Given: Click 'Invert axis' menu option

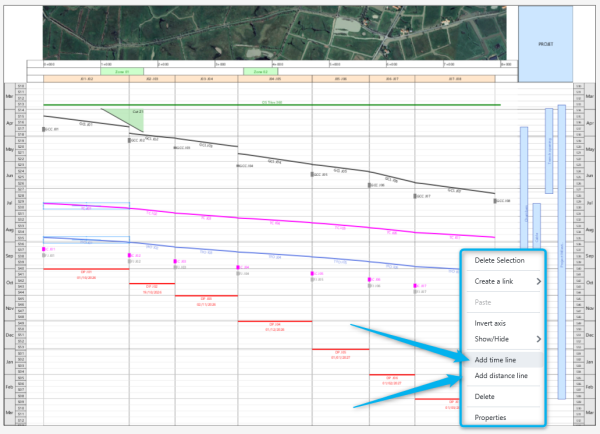Looking at the screenshot, I should tap(491, 324).
